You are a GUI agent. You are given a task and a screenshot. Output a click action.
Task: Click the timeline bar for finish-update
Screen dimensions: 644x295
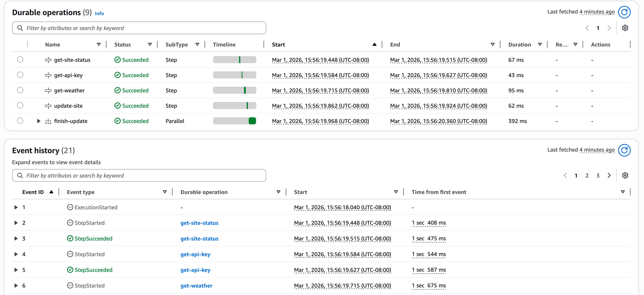(235, 121)
